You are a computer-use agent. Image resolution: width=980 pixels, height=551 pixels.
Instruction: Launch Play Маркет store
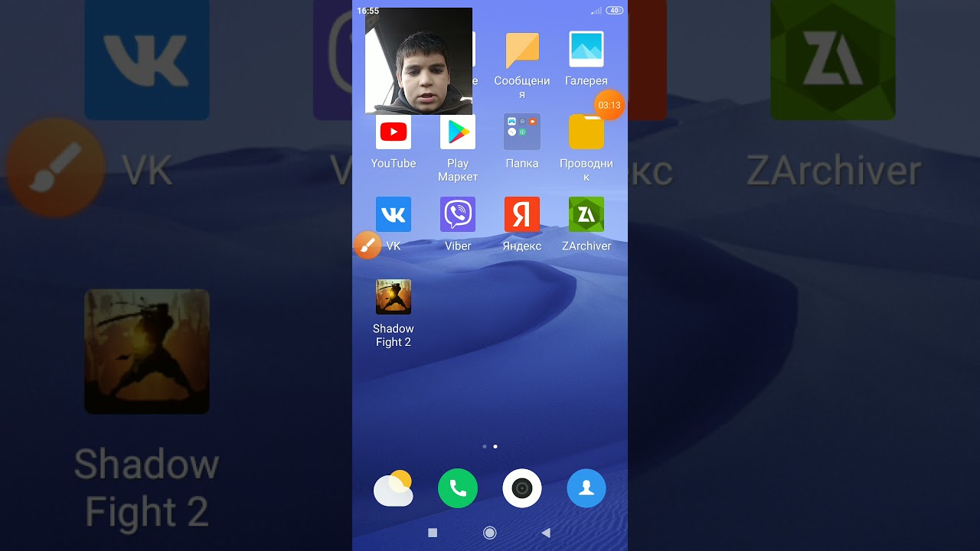(x=458, y=132)
